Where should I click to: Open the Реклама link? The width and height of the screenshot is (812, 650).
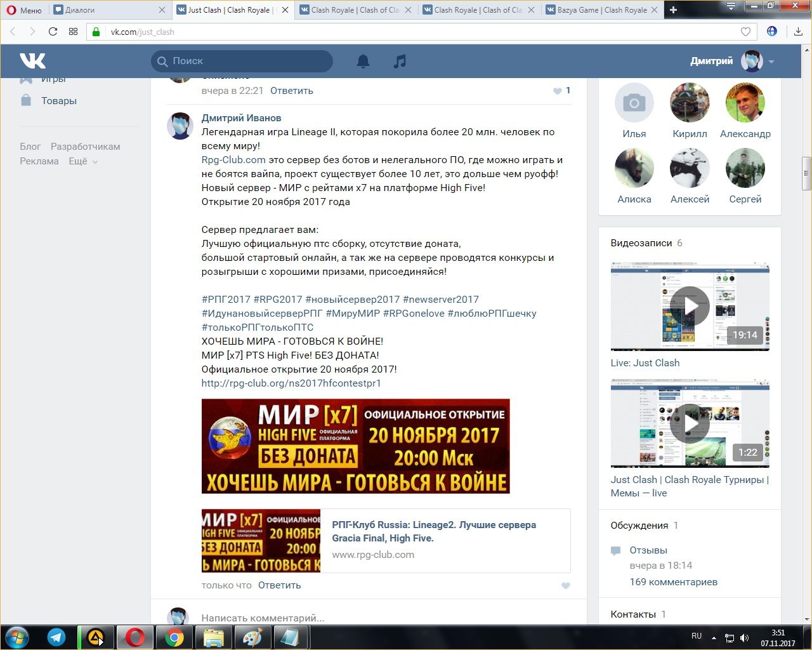(x=39, y=161)
